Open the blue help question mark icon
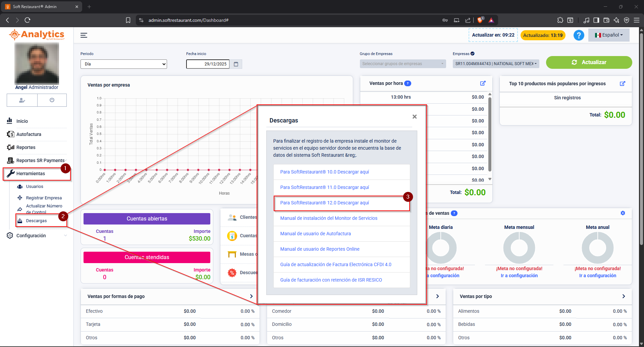 tap(579, 35)
